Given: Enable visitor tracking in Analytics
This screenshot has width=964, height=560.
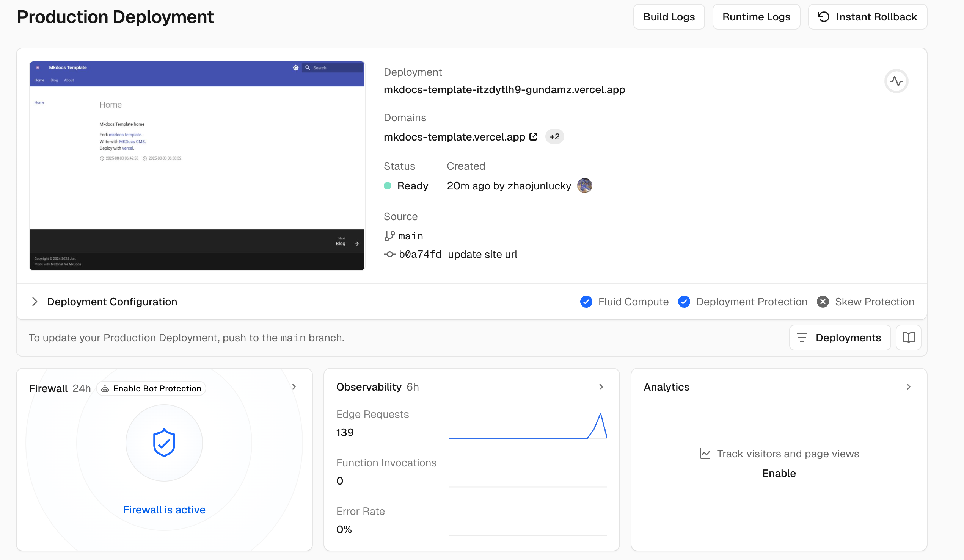Looking at the screenshot, I should pos(779,473).
